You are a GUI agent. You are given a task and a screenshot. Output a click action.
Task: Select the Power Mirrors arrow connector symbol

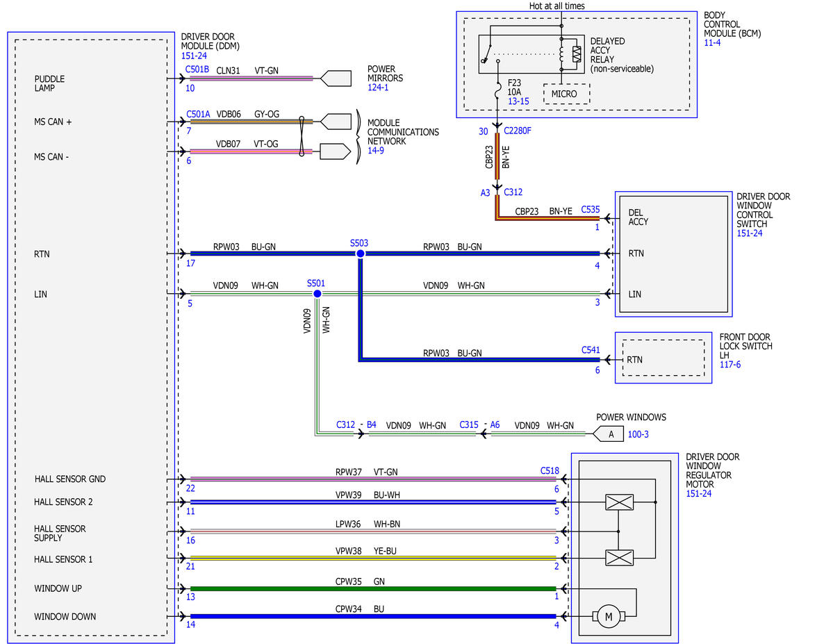[x=336, y=78]
